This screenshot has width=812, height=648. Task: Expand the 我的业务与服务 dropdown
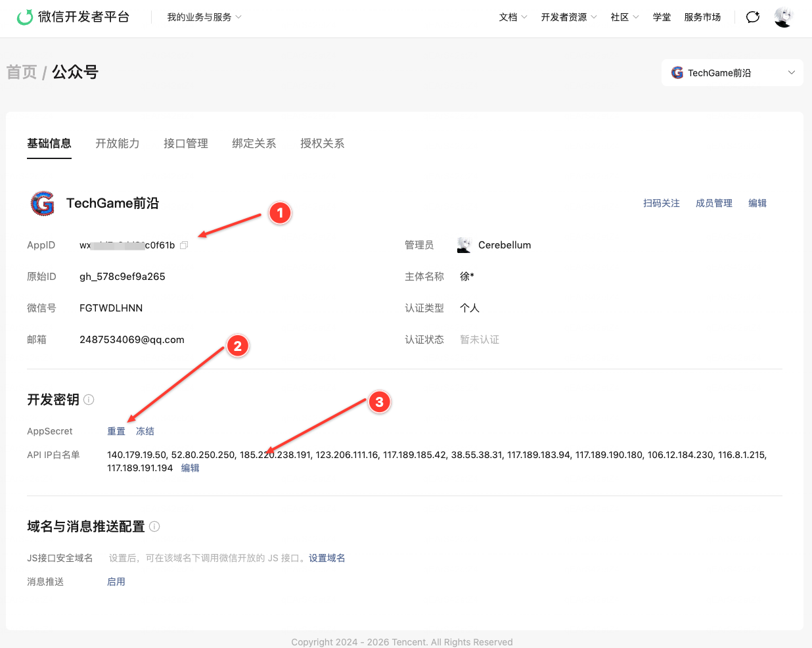pos(204,17)
